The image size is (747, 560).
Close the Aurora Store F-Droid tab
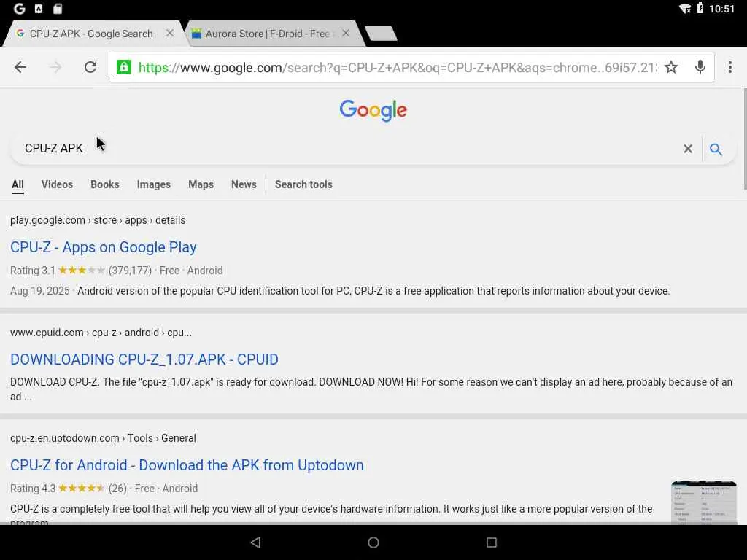(346, 34)
